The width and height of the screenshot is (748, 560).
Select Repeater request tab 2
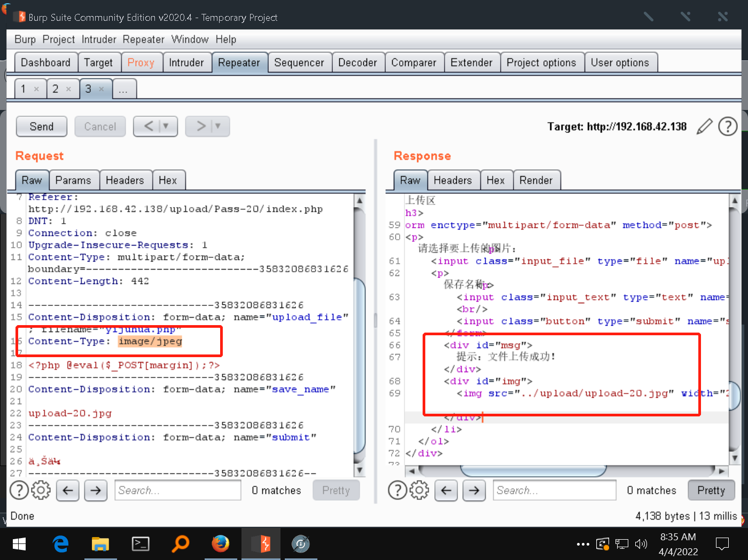55,89
